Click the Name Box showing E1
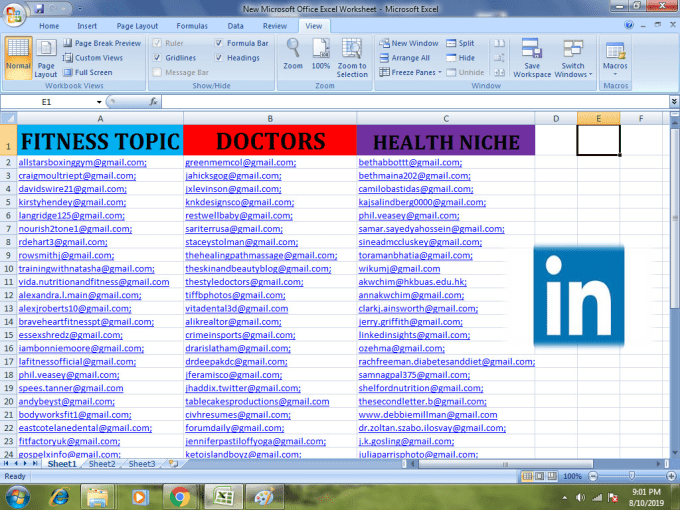The width and height of the screenshot is (680, 510). [50, 102]
